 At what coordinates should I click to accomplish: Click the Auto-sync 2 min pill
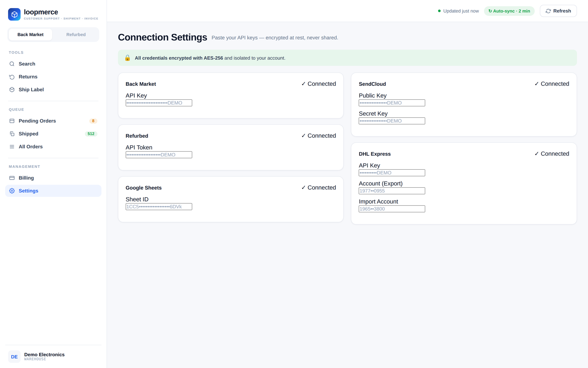[x=509, y=11]
